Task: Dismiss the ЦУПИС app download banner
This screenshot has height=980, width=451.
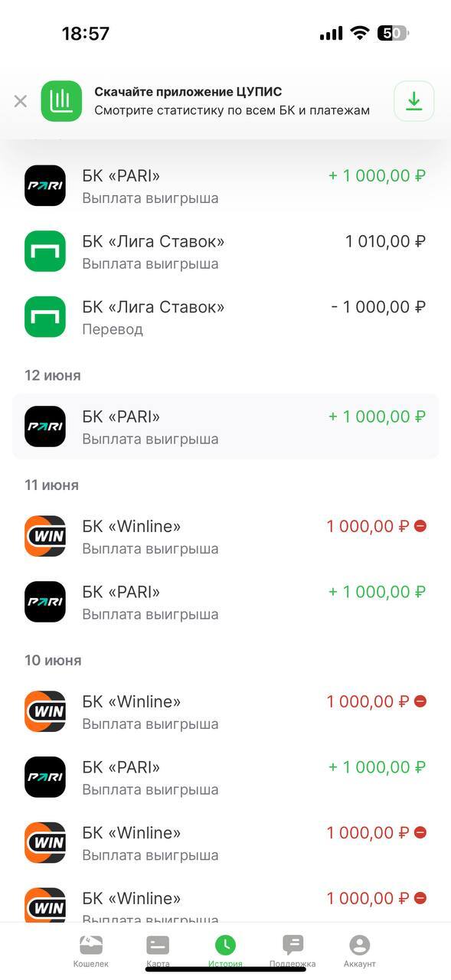Action: point(21,101)
